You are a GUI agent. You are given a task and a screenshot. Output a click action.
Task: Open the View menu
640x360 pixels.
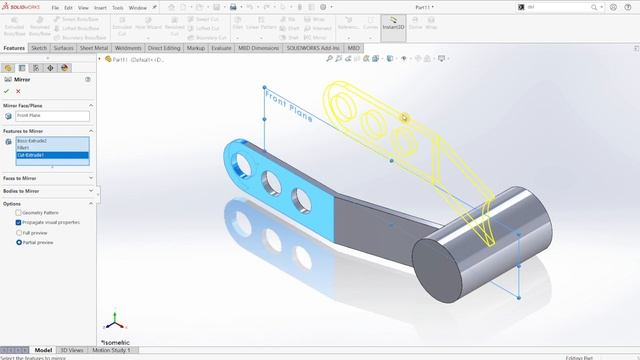pyautogui.click(x=83, y=8)
